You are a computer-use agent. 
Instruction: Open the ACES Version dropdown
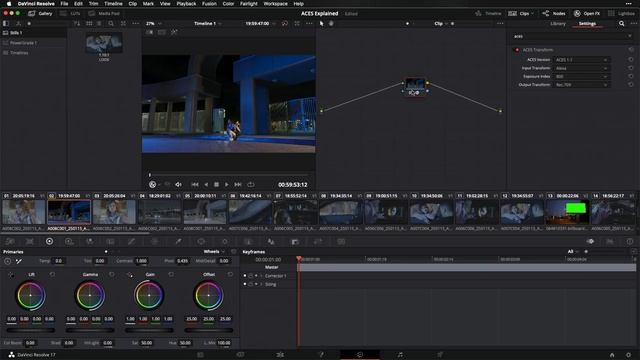coord(581,60)
